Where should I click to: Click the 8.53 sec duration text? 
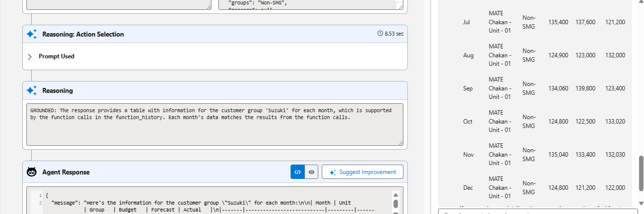point(394,34)
